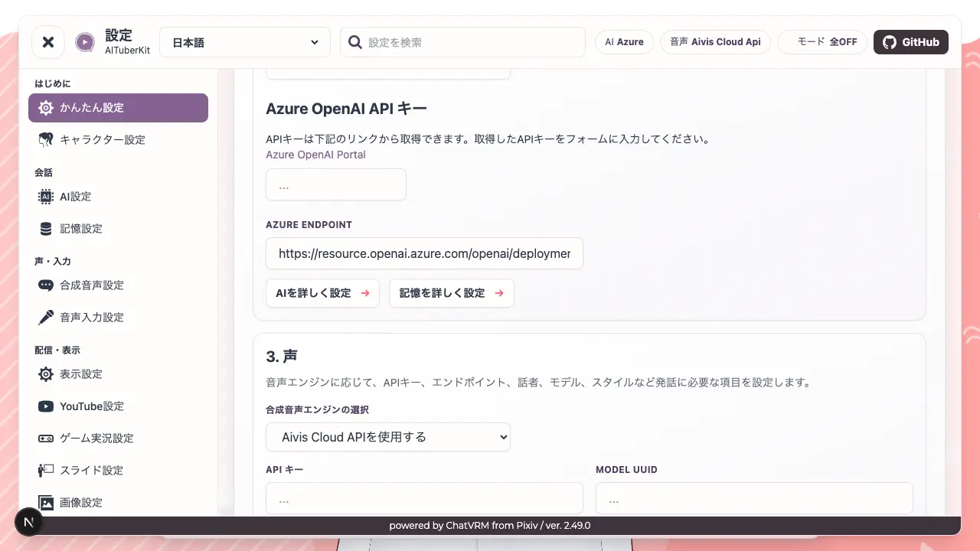Click the 表示設定 gear icon
Screen dimensions: 980x551
[46, 374]
